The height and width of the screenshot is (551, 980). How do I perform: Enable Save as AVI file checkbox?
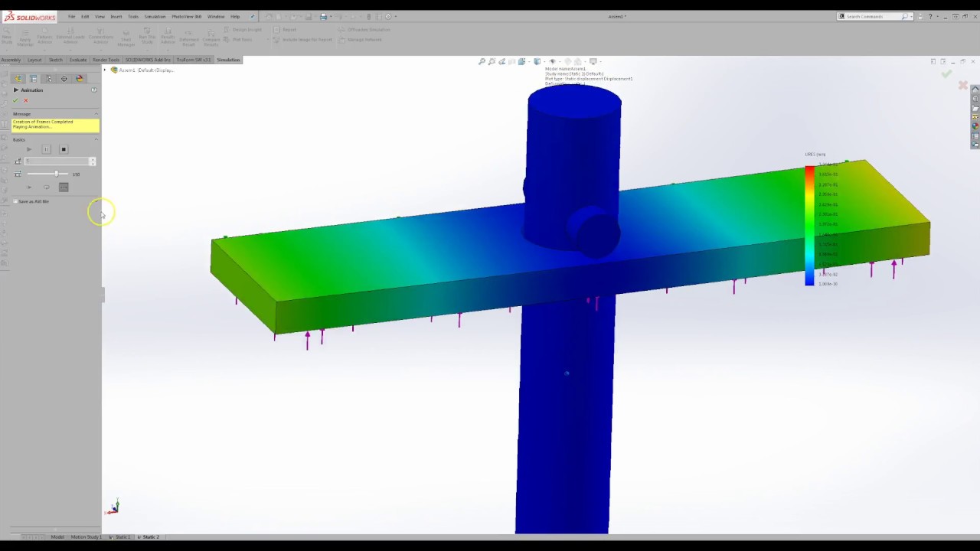click(15, 201)
